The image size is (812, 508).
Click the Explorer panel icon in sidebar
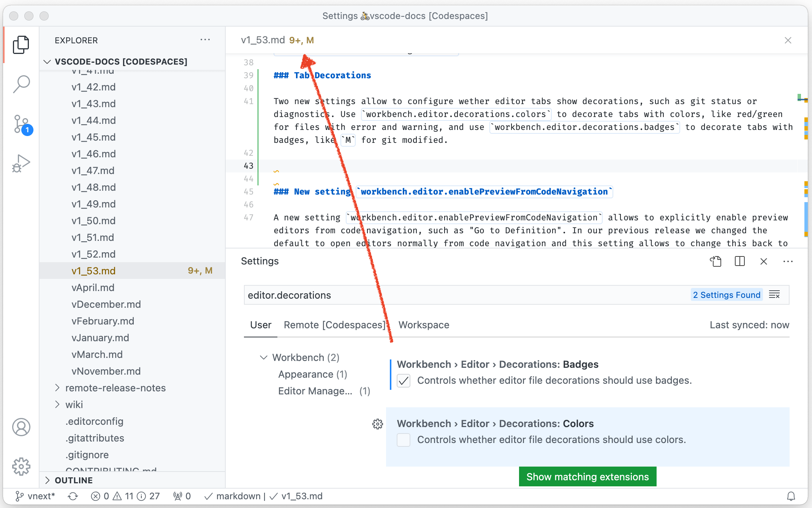coord(21,45)
